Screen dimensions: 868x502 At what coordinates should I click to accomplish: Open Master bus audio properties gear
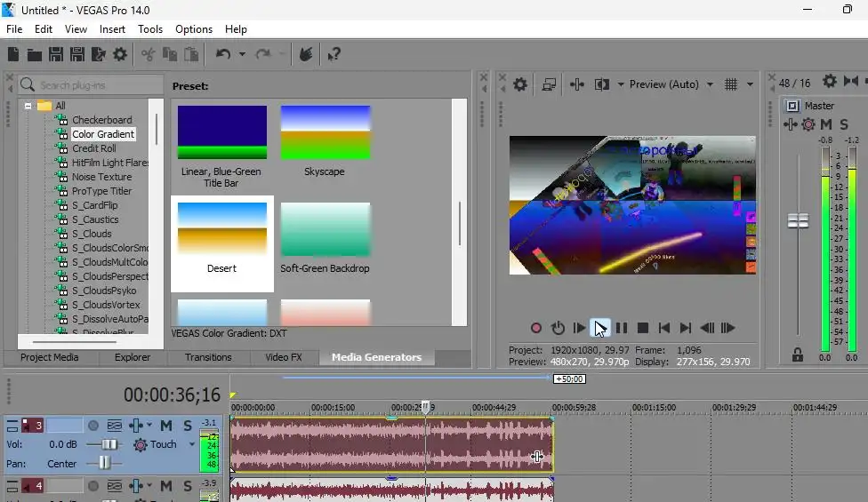tap(829, 82)
